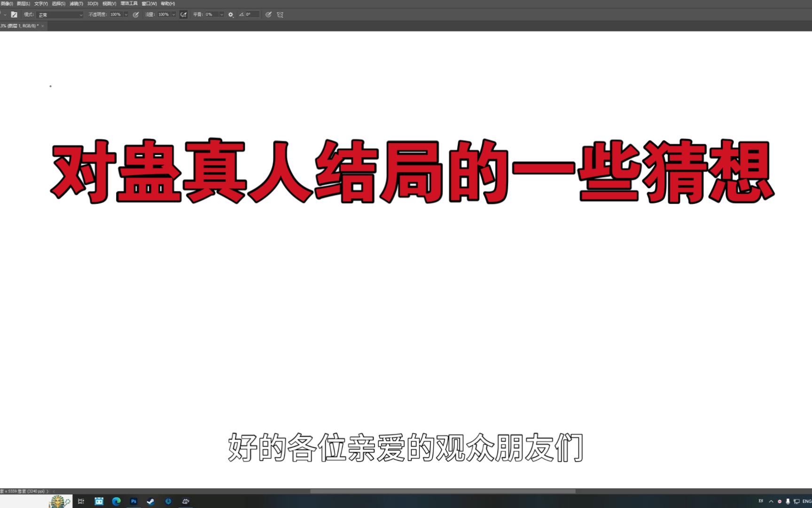Open smoothing options gear icon

[x=231, y=15]
